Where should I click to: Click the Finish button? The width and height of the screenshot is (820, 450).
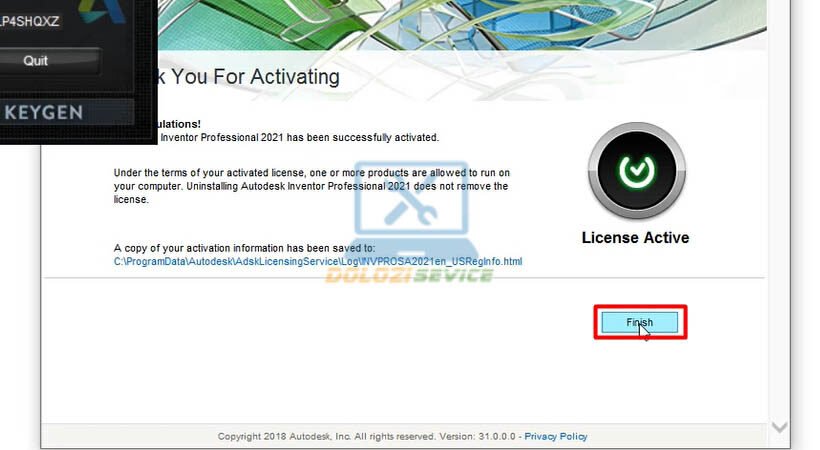click(x=639, y=322)
